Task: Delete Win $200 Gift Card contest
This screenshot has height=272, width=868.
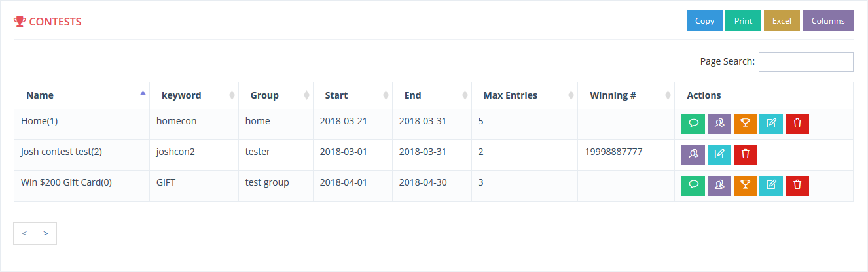Action: click(x=797, y=186)
